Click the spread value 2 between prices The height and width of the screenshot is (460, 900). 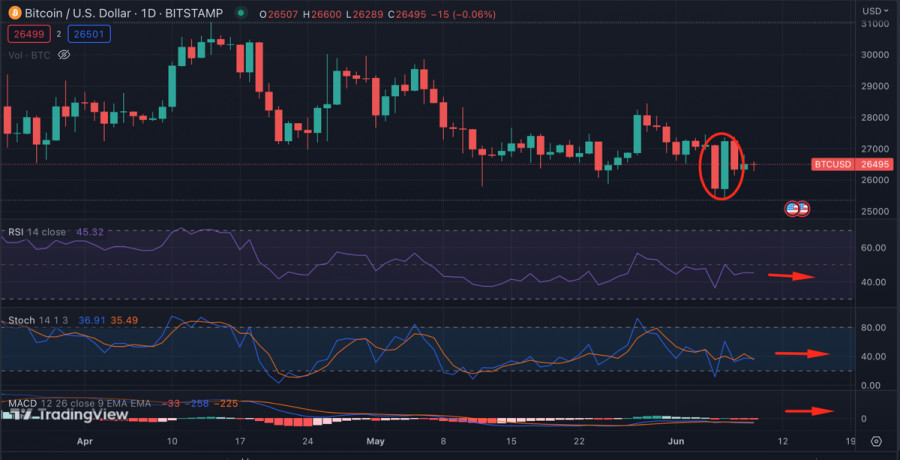[57, 34]
